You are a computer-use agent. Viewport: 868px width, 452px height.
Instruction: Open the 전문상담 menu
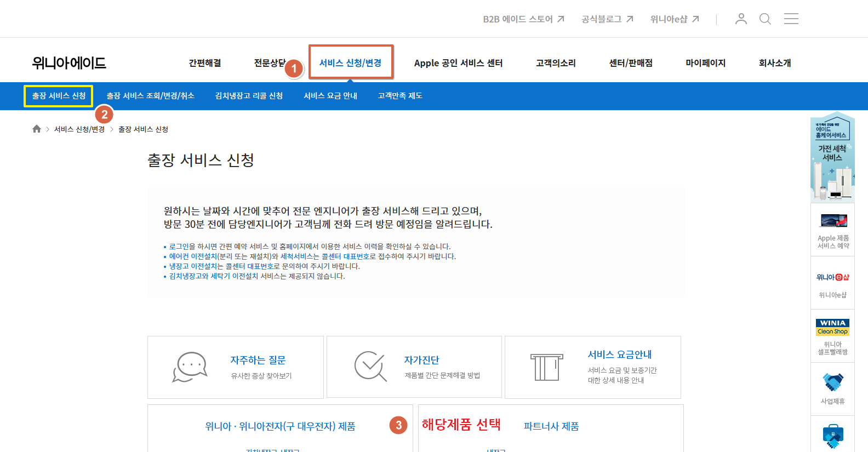[x=270, y=63]
